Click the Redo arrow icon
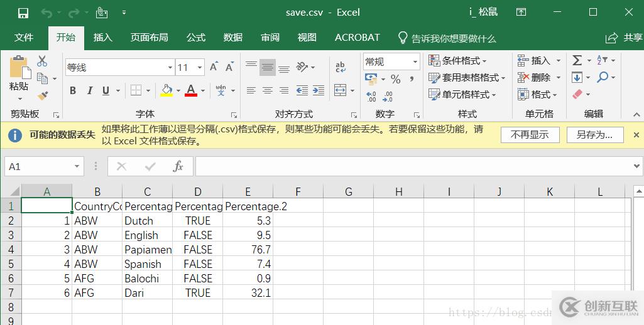Image resolution: width=644 pixels, height=325 pixels. point(74,14)
